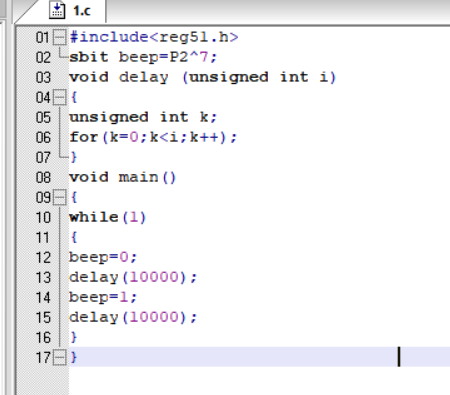450x395 pixels.
Task: Click the closing brace on line 16
Action: (x=74, y=337)
